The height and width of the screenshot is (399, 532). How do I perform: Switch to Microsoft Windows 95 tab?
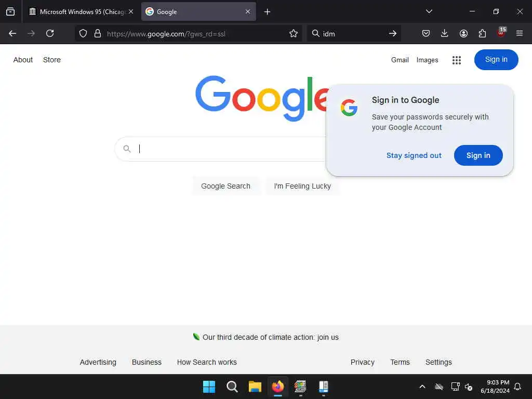[81, 12]
